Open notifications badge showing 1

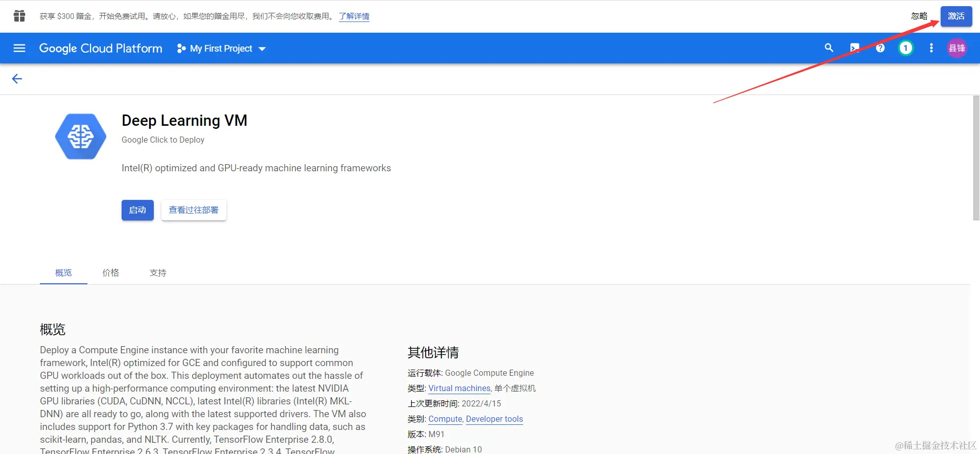[905, 48]
